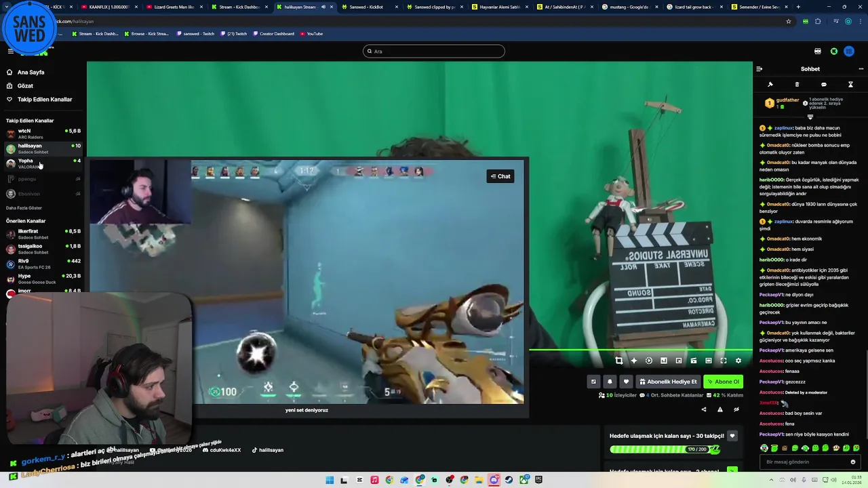Share the stream via share icon

[x=703, y=409]
